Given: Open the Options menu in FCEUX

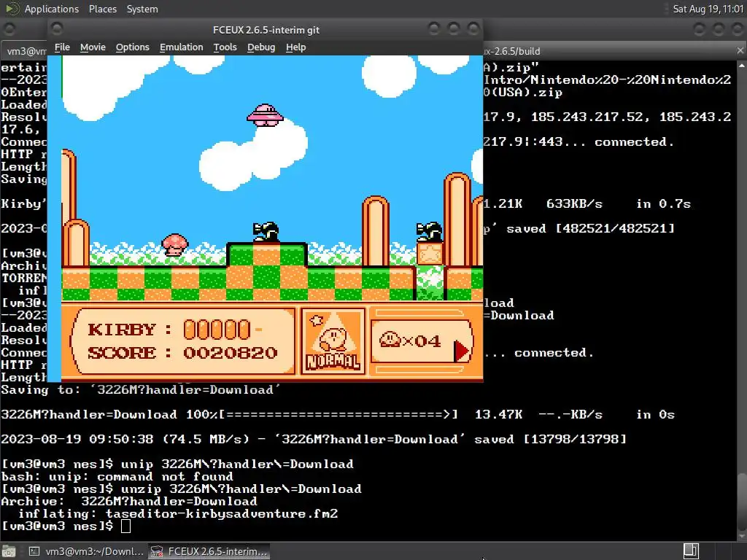Looking at the screenshot, I should [133, 47].
